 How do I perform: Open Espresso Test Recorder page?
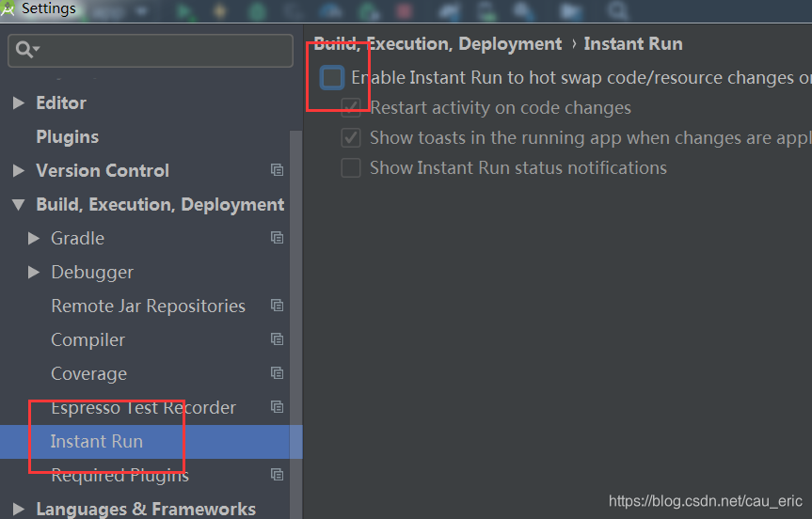[x=143, y=408]
